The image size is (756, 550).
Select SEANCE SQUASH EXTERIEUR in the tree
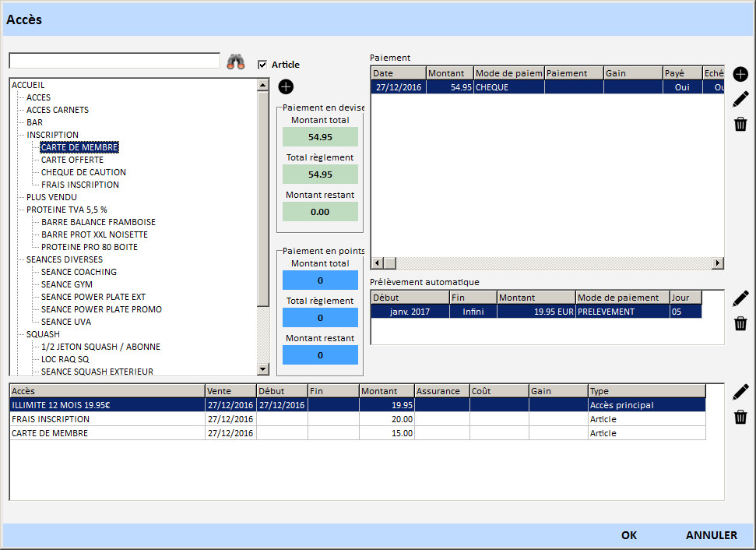[x=97, y=372]
